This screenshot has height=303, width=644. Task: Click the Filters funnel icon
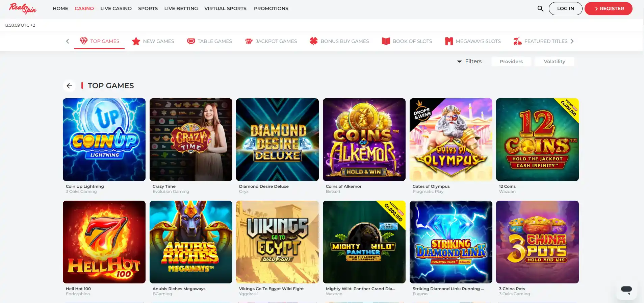pyautogui.click(x=459, y=61)
